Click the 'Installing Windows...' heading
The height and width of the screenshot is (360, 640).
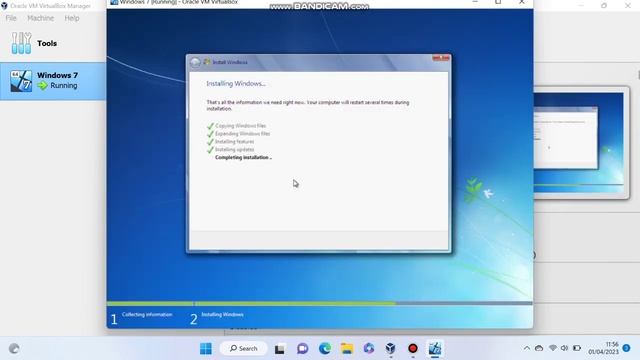(236, 84)
